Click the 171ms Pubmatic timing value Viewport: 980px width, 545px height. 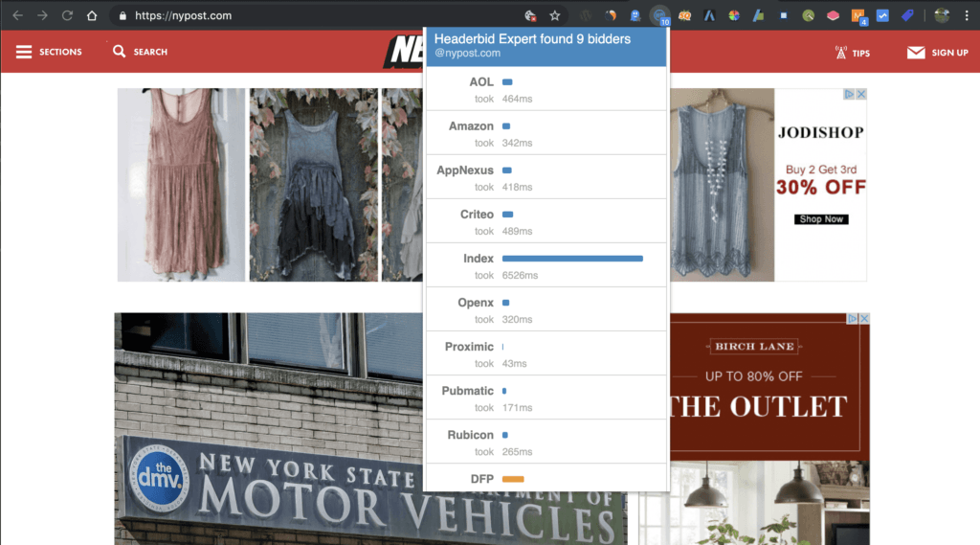518,407
